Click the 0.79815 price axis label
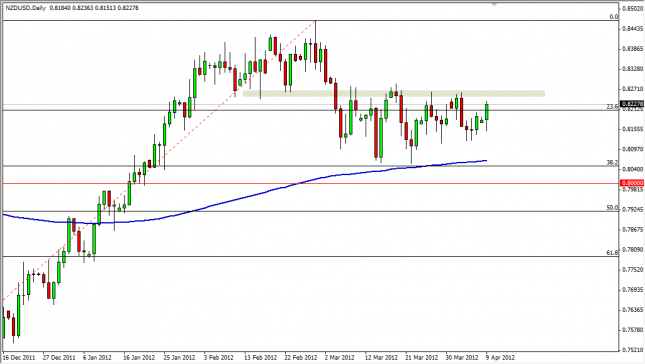The width and height of the screenshot is (645, 364). coord(633,190)
